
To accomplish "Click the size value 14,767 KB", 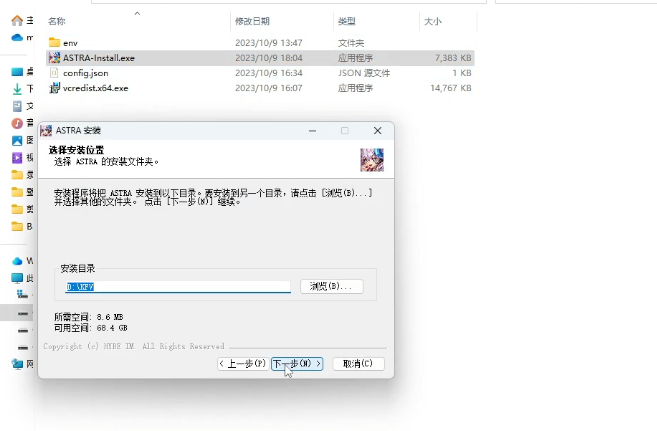I will click(x=451, y=88).
